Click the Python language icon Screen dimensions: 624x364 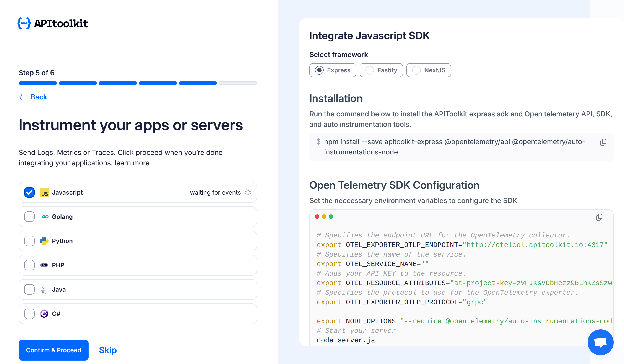click(x=44, y=241)
